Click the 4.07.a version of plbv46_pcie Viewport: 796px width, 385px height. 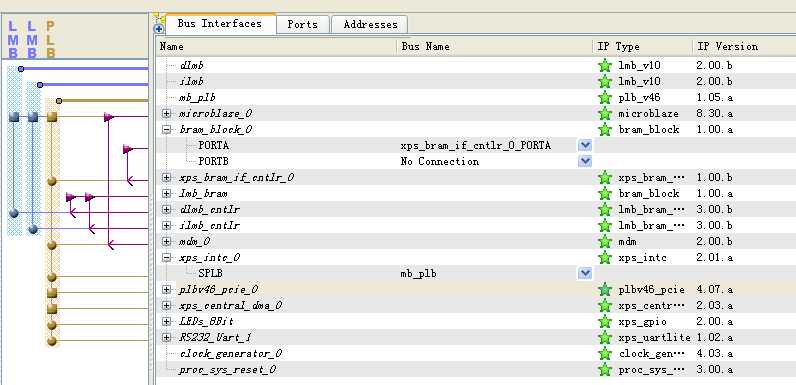tap(715, 290)
